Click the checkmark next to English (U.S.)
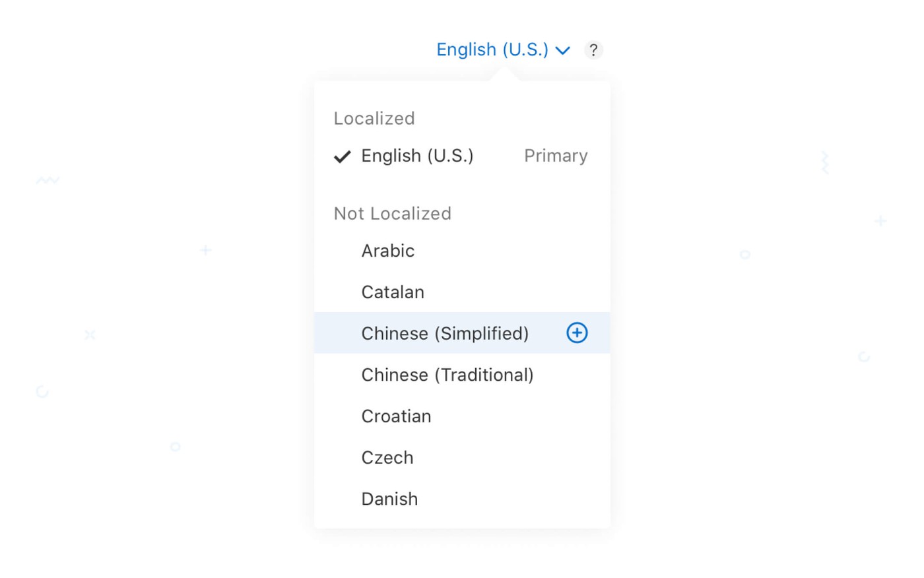This screenshot has height=578, width=924. click(342, 156)
